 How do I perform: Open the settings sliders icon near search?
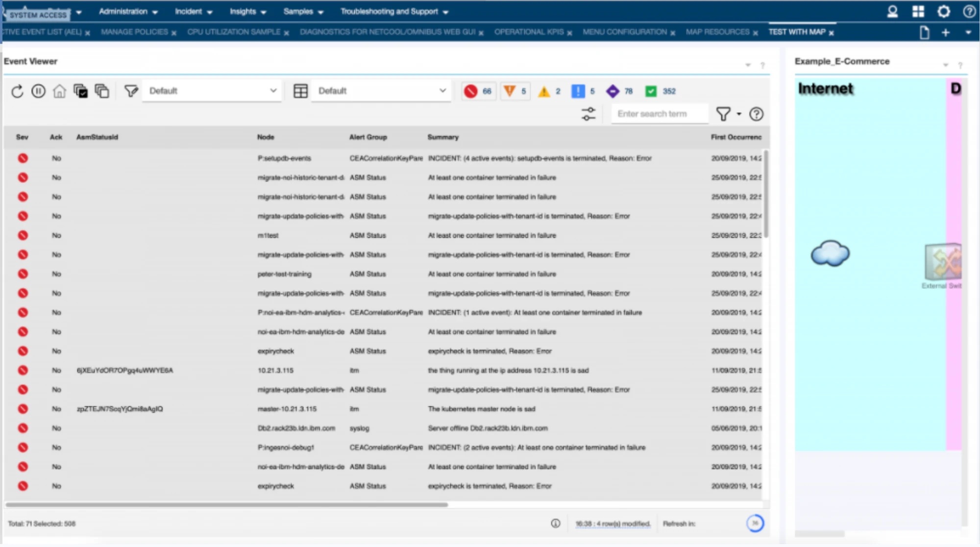click(x=588, y=114)
